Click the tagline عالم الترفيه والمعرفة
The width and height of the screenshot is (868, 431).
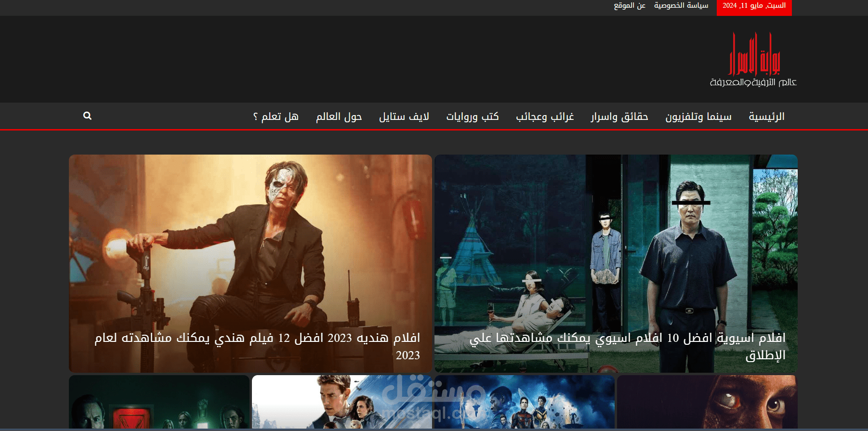753,82
